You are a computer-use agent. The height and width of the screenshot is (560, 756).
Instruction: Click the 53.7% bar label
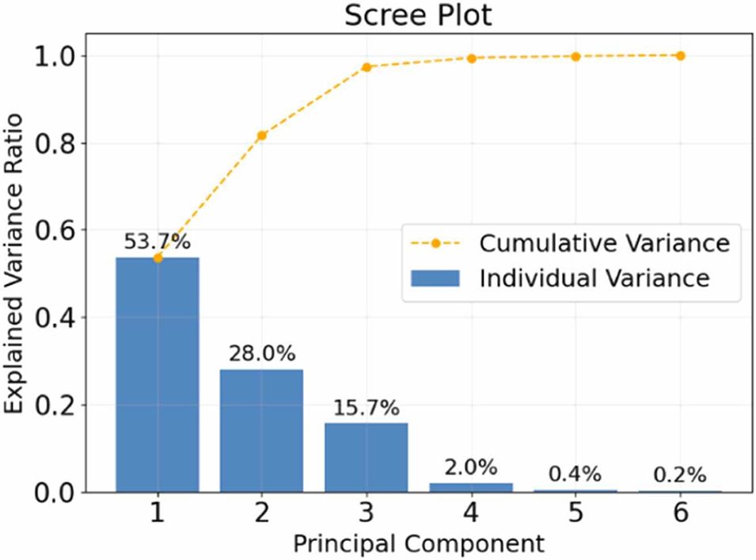(x=157, y=240)
